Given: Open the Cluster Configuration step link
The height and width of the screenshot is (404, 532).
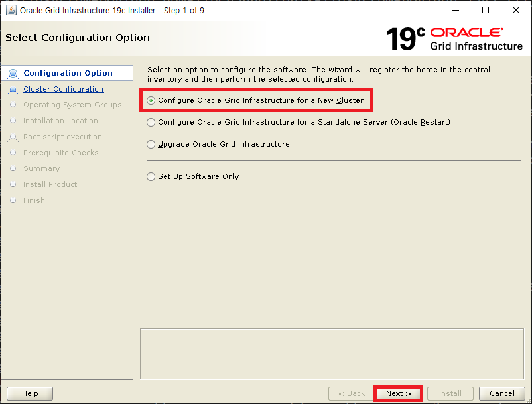Looking at the screenshot, I should pyautogui.click(x=64, y=89).
